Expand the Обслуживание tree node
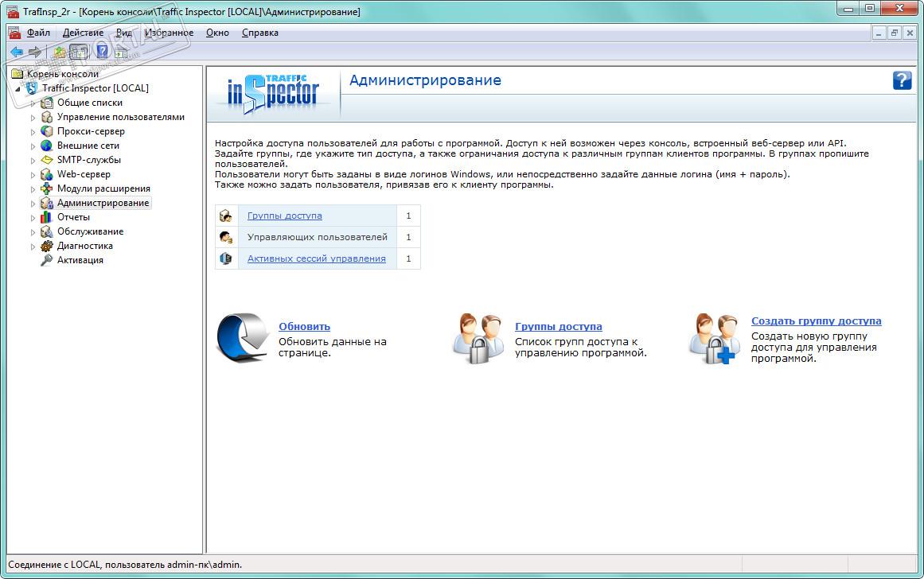Viewport: 924px width, 579px height. pyautogui.click(x=33, y=232)
